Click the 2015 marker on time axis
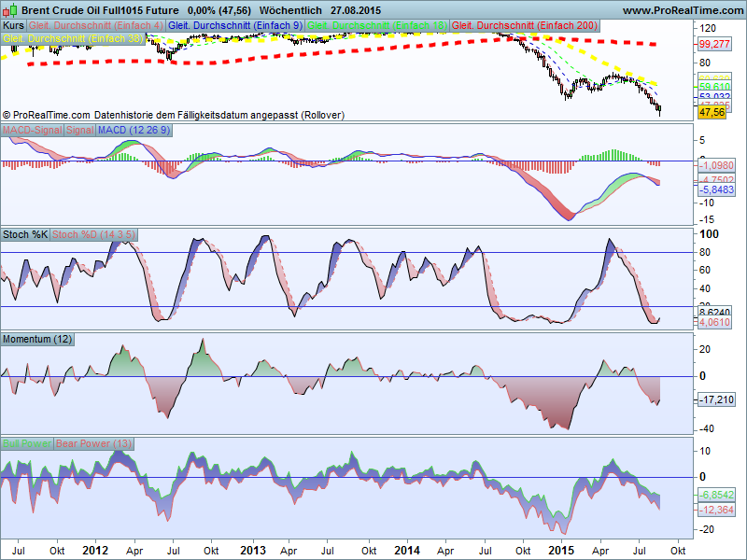The height and width of the screenshot is (560, 747). click(x=561, y=551)
